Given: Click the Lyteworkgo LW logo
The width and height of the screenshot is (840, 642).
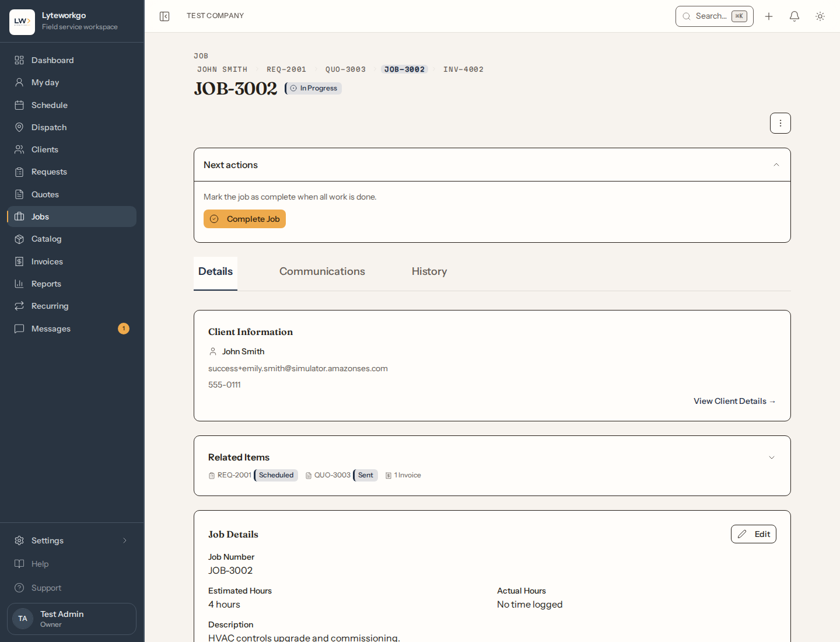Looking at the screenshot, I should pos(22,22).
